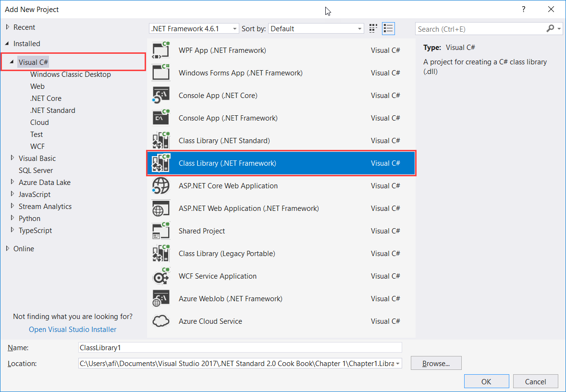Image resolution: width=566 pixels, height=392 pixels.
Task: Select "ASP.NET Web Application (.NET Framework)" template name
Action: point(249,208)
